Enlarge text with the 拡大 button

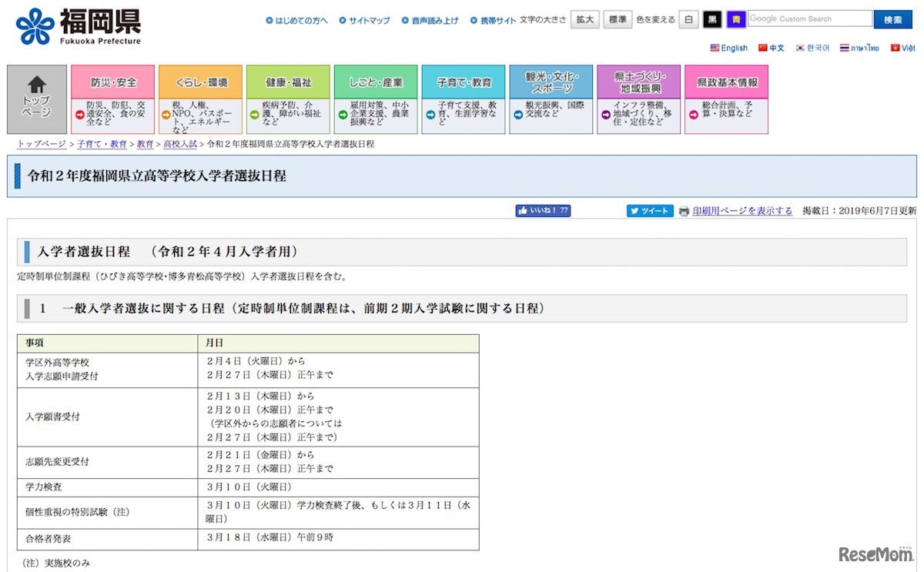tap(584, 19)
